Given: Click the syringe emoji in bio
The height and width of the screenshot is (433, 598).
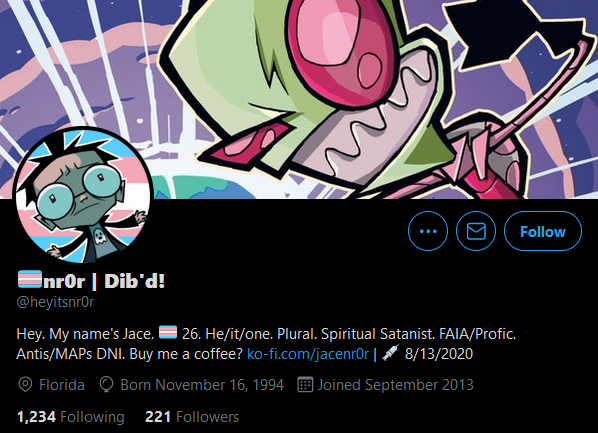Looking at the screenshot, I should pos(390,352).
